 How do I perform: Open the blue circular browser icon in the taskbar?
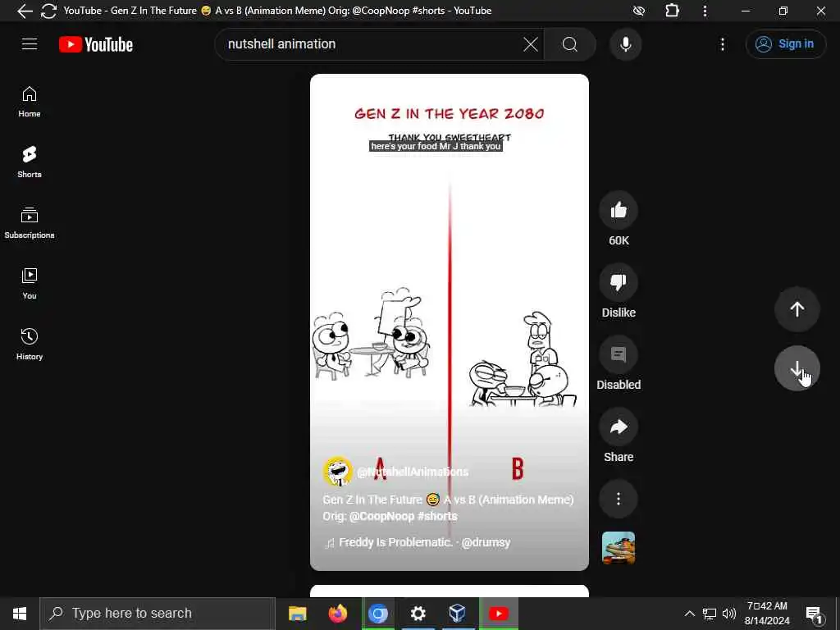click(377, 614)
